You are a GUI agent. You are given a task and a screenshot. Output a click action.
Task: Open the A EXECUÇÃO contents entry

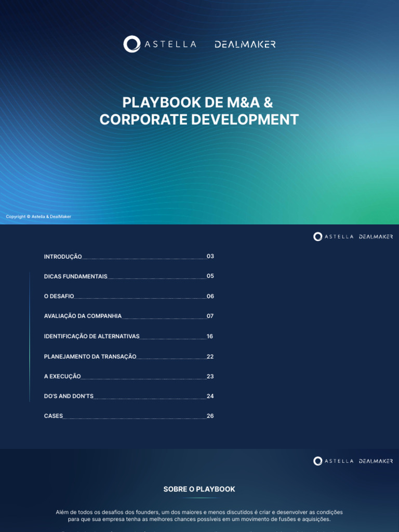click(x=129, y=376)
